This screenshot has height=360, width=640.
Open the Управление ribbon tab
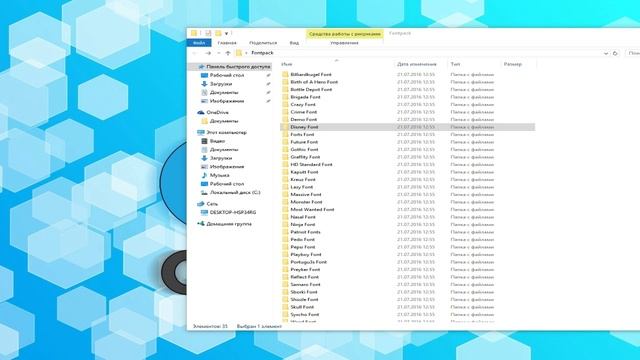coord(344,43)
